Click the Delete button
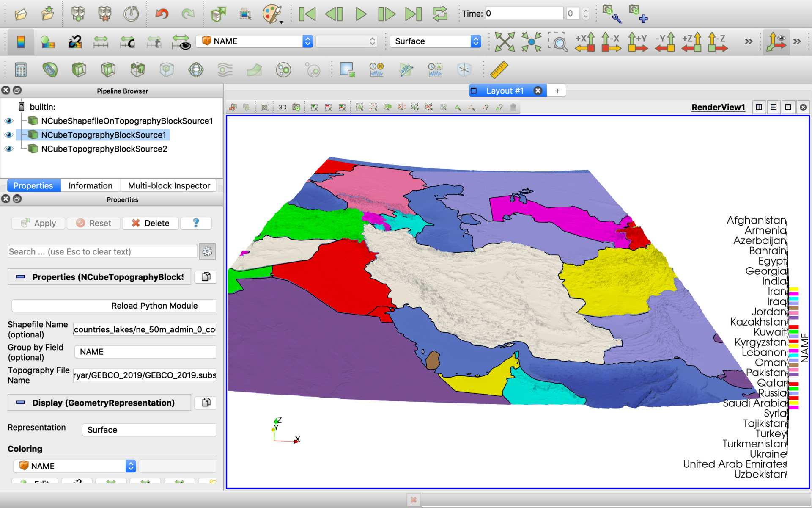812x508 pixels. pyautogui.click(x=151, y=223)
